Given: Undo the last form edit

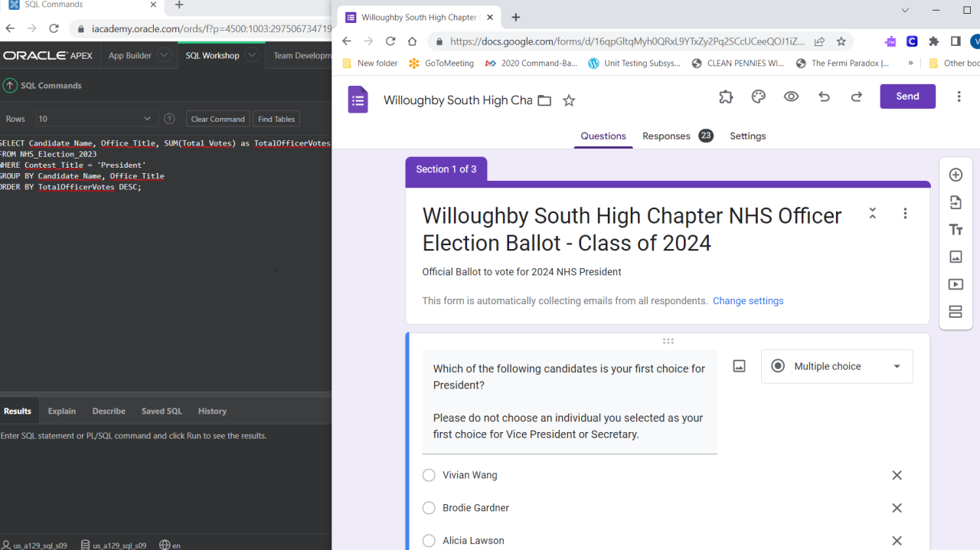Looking at the screenshot, I should tap(824, 97).
